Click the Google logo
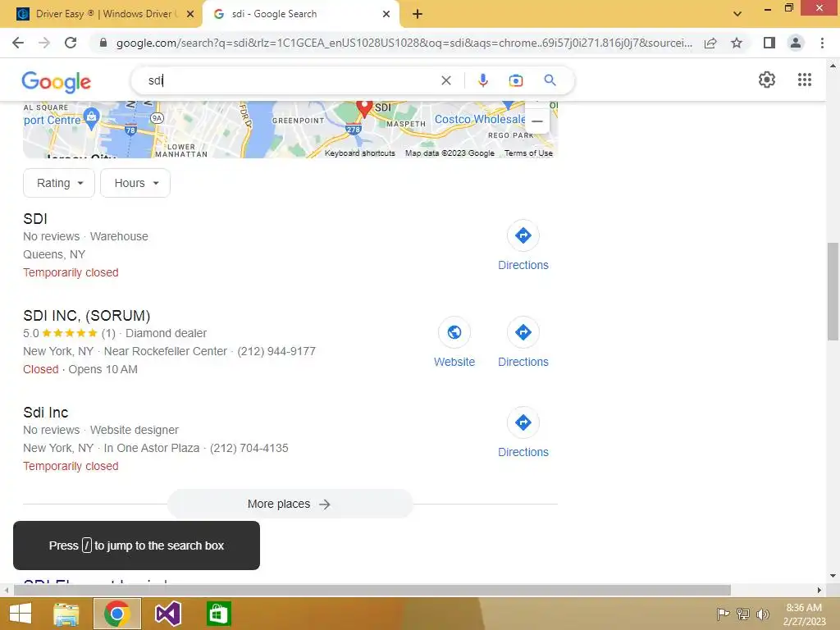Viewport: 840px width, 630px height. tap(57, 81)
